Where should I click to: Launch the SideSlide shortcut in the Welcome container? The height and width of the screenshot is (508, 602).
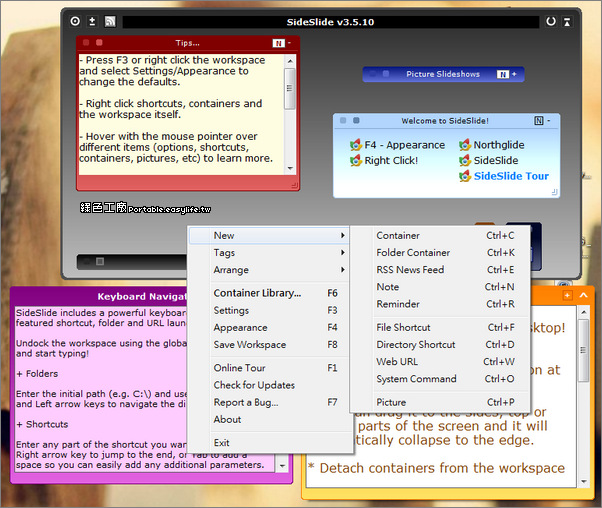click(x=488, y=161)
